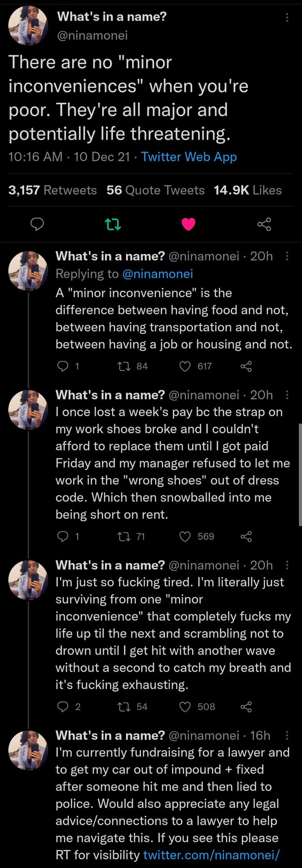Retweet the reply with 84 retweets
Viewport: 302px width, 868px height.
[x=124, y=367]
